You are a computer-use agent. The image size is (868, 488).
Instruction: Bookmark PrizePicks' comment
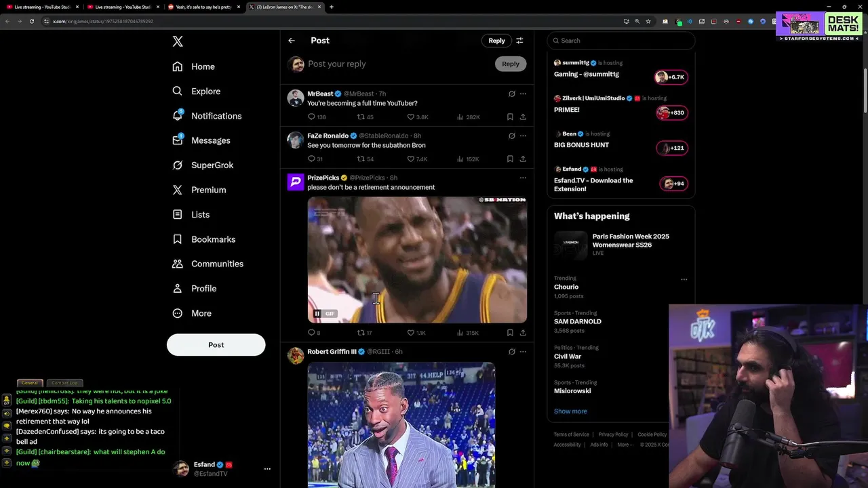click(x=510, y=332)
